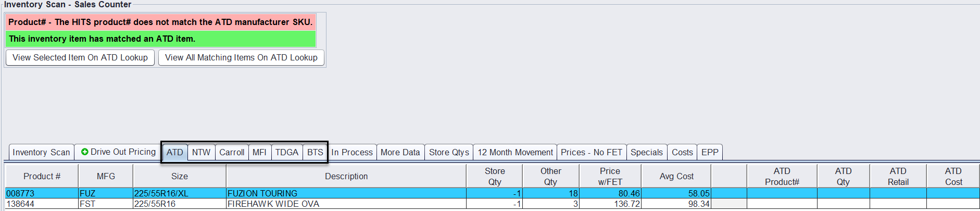The width and height of the screenshot is (980, 211).
Task: Switch to the ATD tab
Action: click(x=175, y=152)
